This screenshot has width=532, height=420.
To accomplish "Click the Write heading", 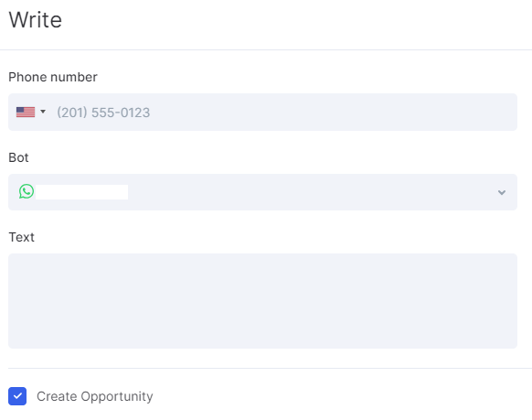I will 36,20.
